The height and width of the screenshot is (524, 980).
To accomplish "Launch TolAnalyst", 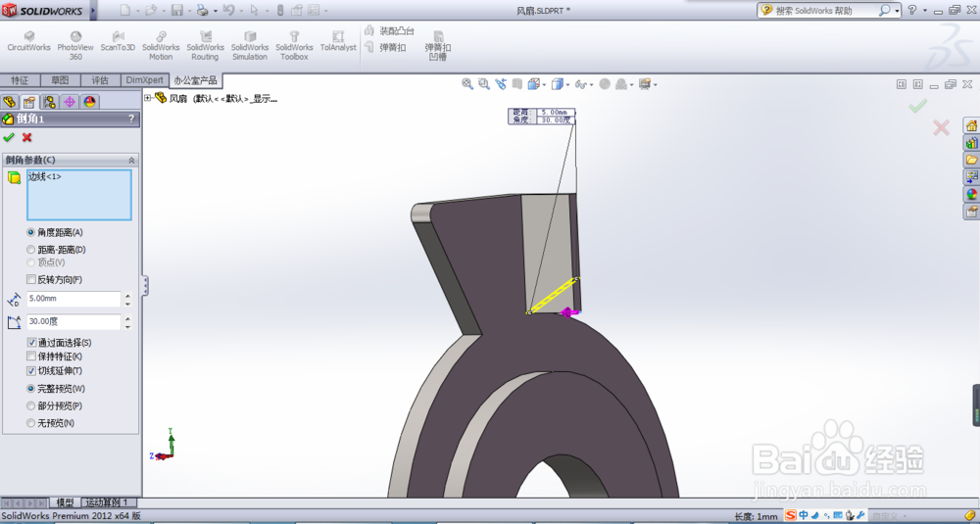I will click(x=338, y=42).
